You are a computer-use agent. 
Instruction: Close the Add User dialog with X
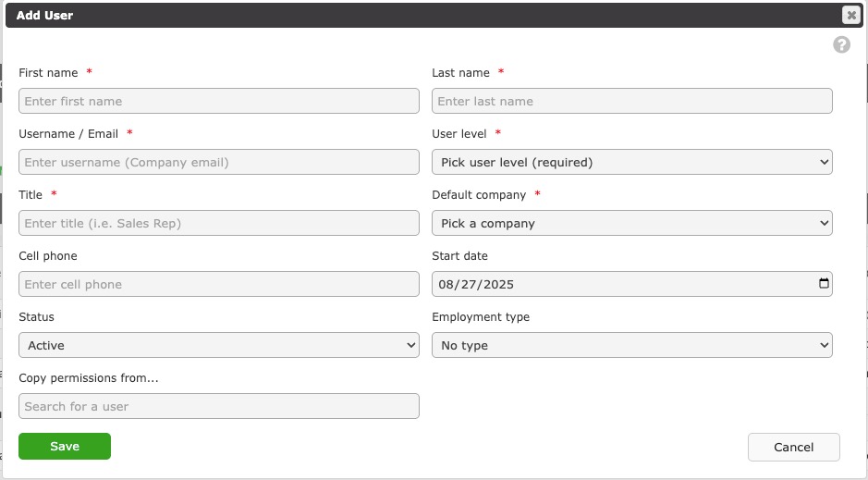tap(851, 15)
